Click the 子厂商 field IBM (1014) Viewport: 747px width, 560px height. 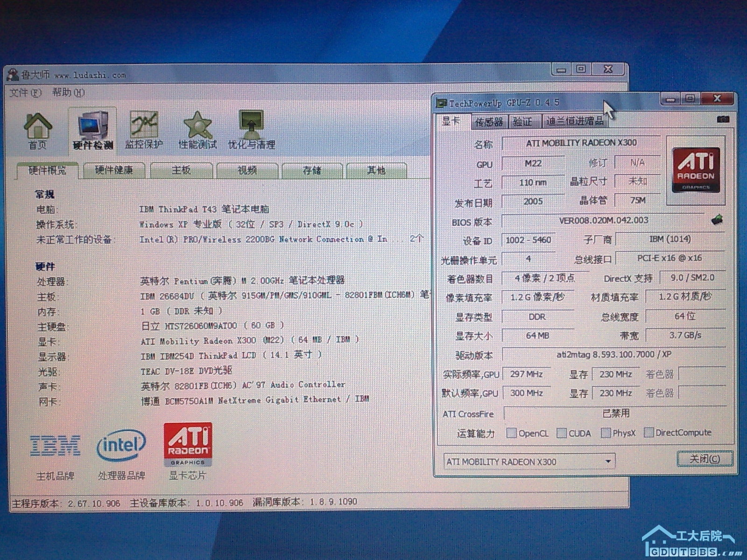pyautogui.click(x=670, y=239)
